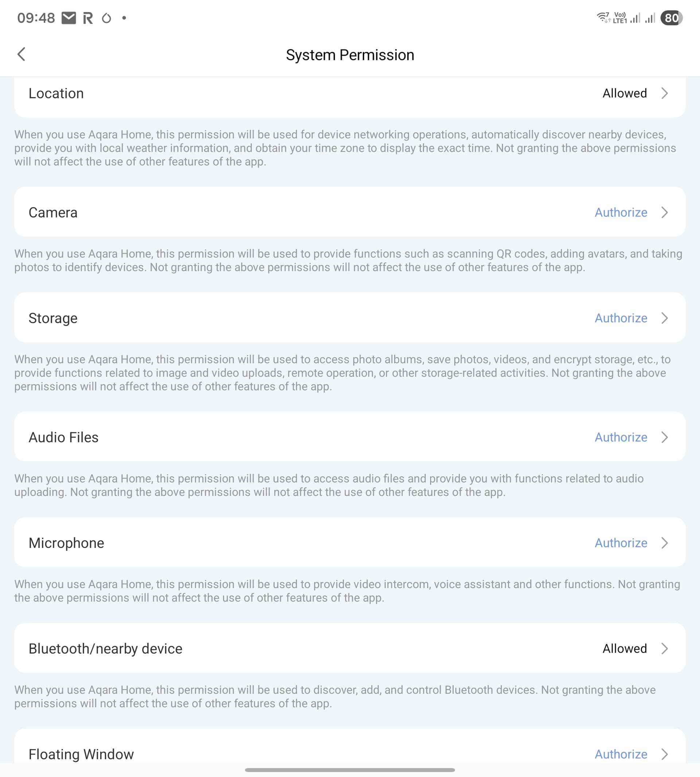700x777 pixels.
Task: Authorize Audio Files access
Action: tap(621, 437)
